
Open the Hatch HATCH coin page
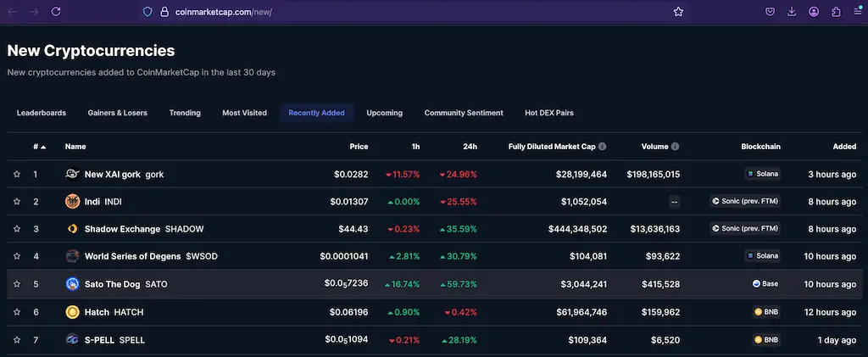114,312
